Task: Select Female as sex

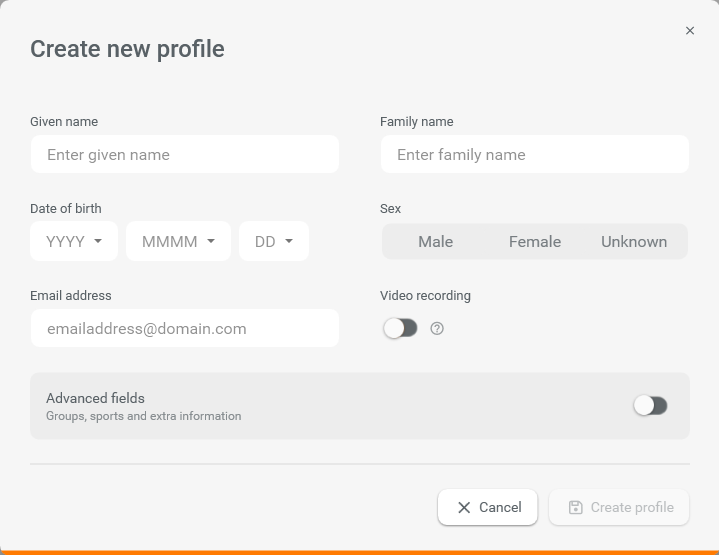Action: point(535,242)
